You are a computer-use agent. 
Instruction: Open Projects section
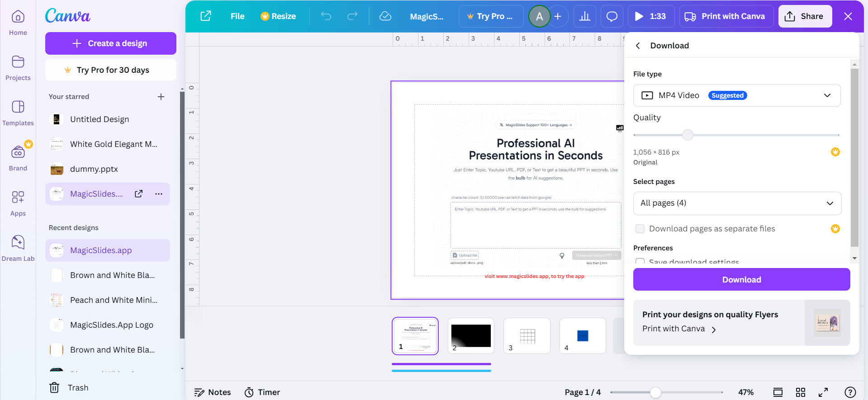click(18, 68)
